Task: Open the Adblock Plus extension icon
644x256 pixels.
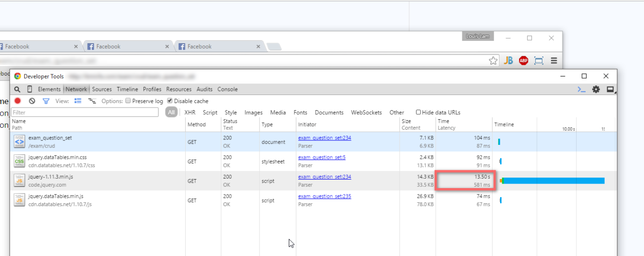Action: 524,61
